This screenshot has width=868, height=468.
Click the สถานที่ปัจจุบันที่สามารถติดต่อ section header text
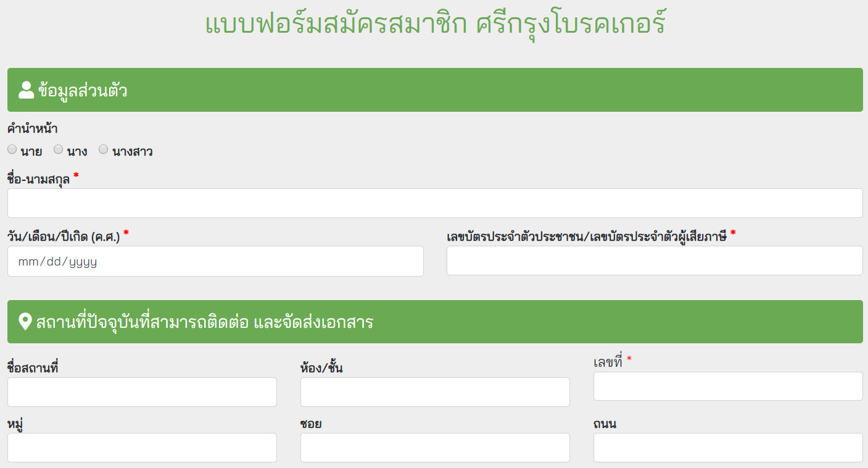(205, 322)
